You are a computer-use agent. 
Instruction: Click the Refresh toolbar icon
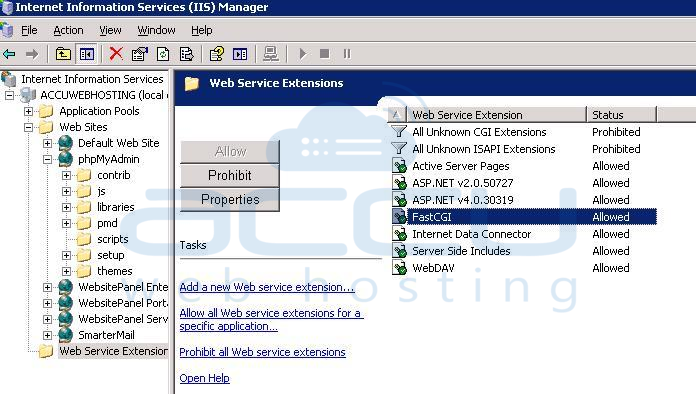(x=163, y=54)
